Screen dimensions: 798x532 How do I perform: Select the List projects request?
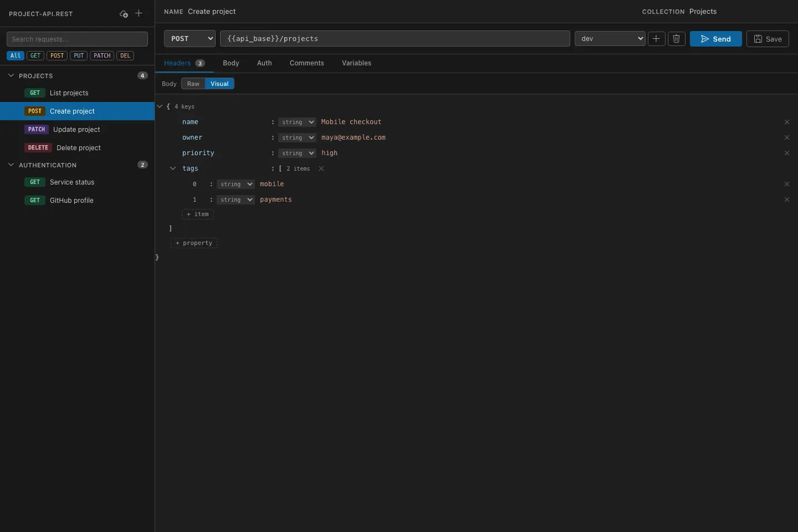pyautogui.click(x=77, y=93)
